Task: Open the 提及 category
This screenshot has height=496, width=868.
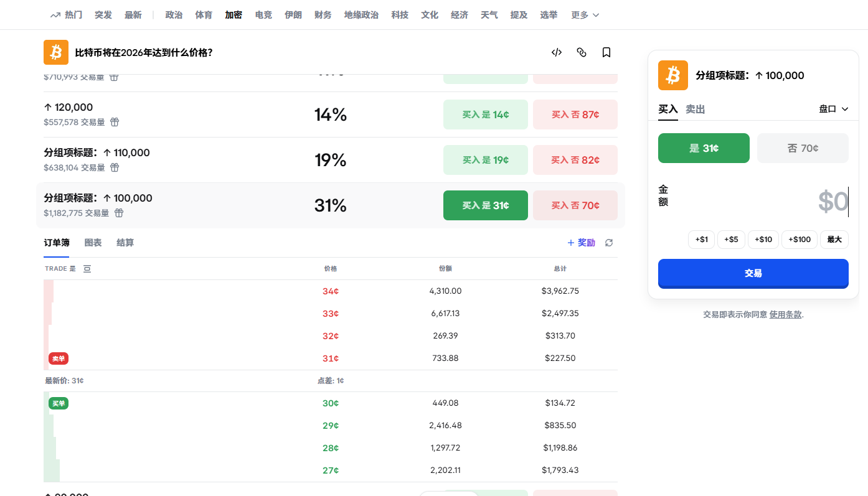Action: [x=519, y=15]
